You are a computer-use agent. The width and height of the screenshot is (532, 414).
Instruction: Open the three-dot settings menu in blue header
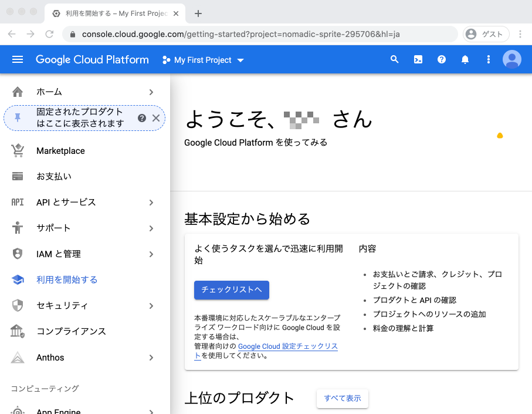tap(488, 60)
